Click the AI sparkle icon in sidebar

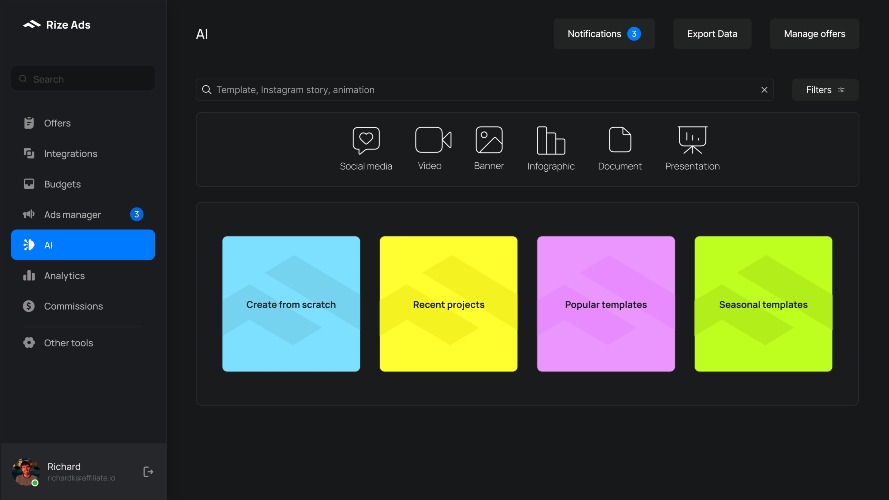click(29, 245)
